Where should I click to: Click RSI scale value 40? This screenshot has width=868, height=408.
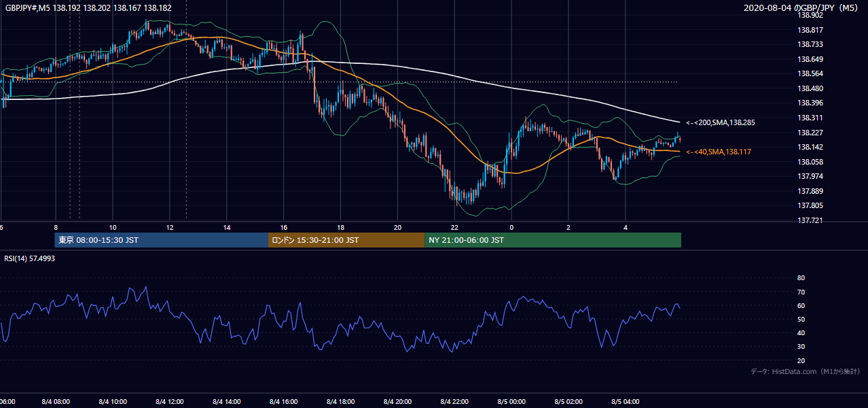tap(801, 333)
